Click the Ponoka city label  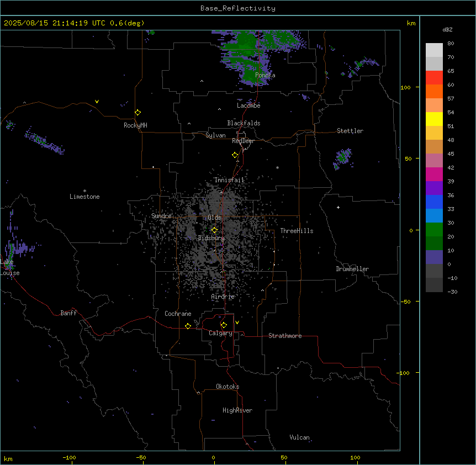coord(265,75)
